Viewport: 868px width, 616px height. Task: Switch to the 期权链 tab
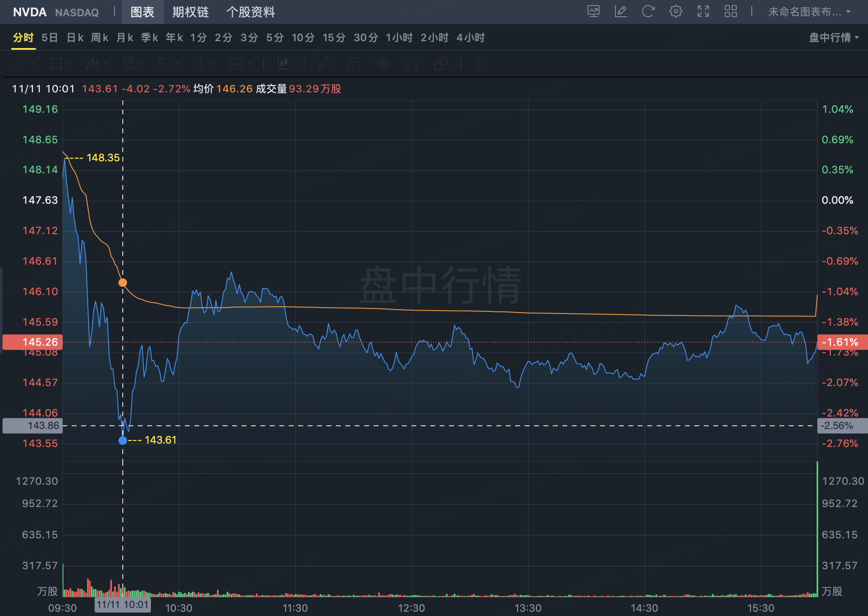point(190,12)
